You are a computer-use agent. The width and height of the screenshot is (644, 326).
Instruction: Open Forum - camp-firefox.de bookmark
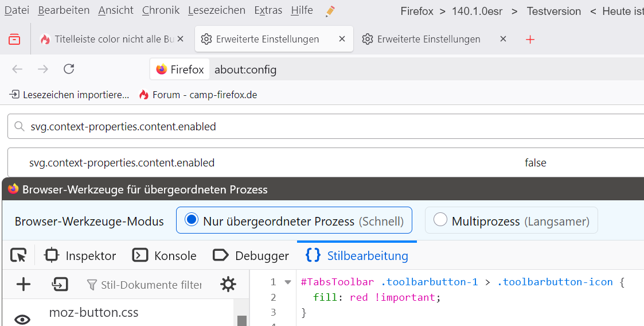pos(198,95)
